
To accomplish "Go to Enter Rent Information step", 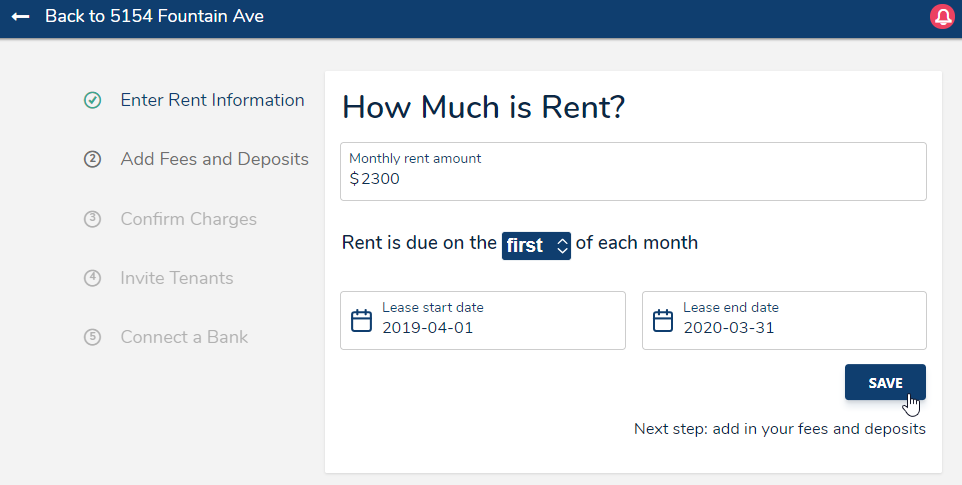I will tap(212, 100).
